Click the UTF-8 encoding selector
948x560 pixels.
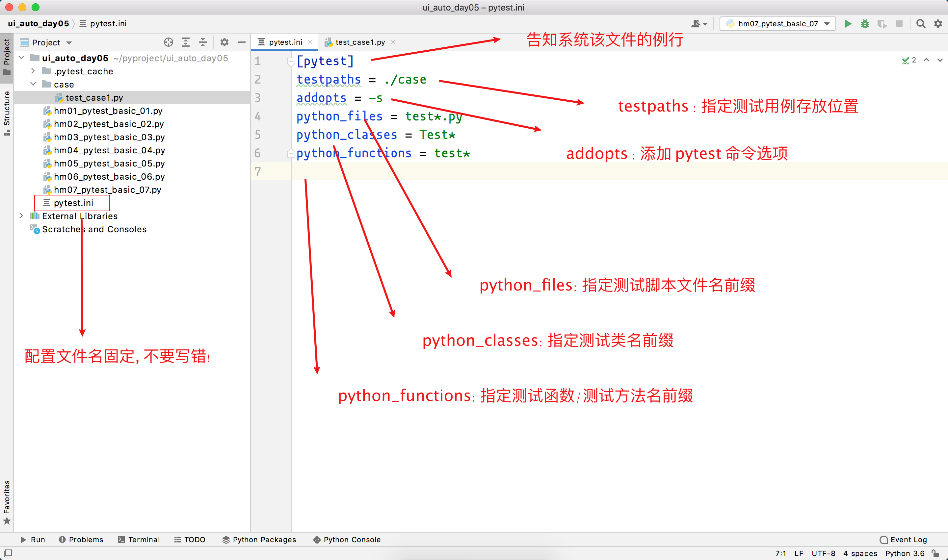point(823,553)
